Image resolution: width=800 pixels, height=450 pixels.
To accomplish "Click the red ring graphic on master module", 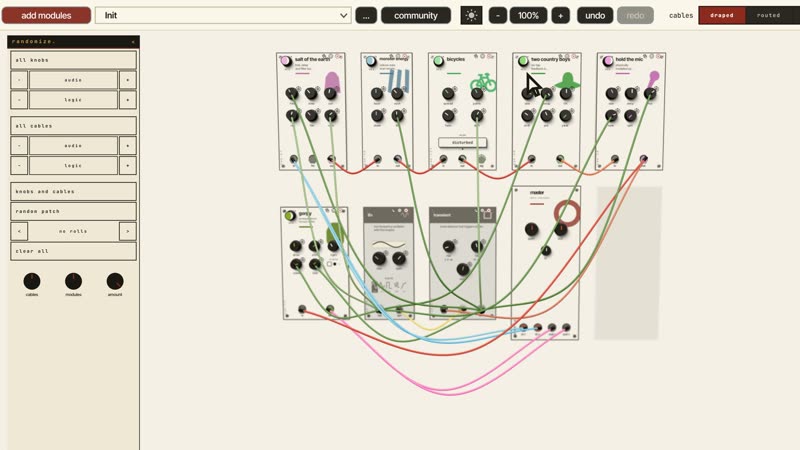I will 567,213.
